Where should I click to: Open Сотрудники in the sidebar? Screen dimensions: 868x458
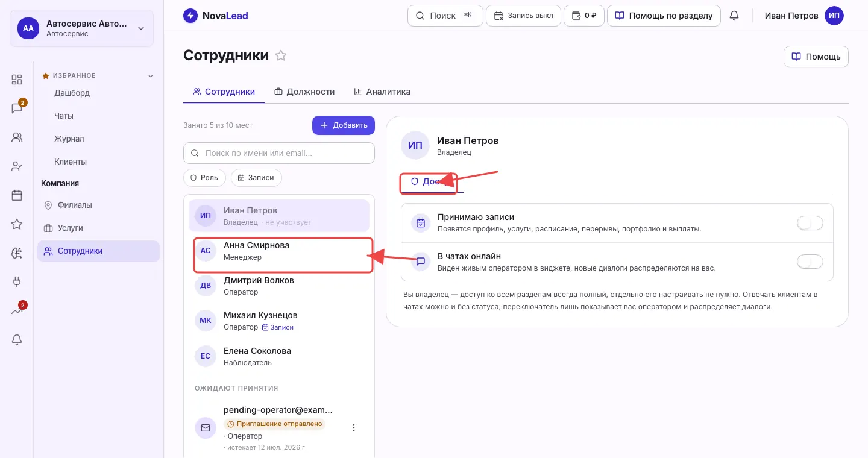tap(98, 251)
